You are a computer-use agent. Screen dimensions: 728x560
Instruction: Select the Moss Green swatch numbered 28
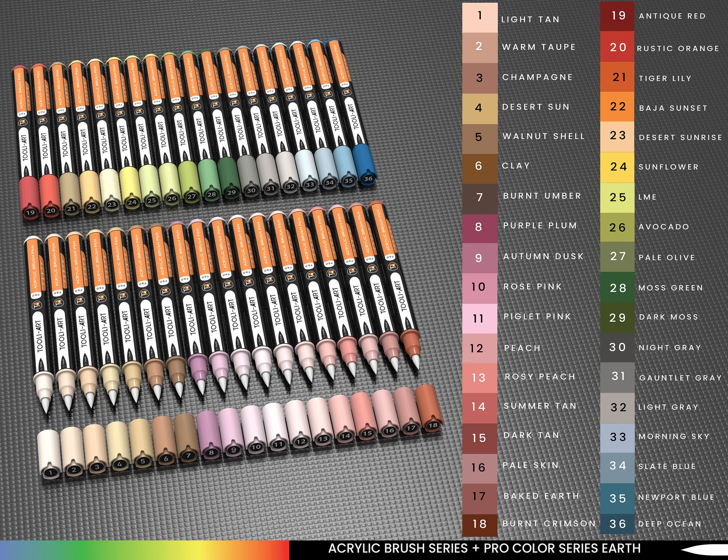coord(617,288)
